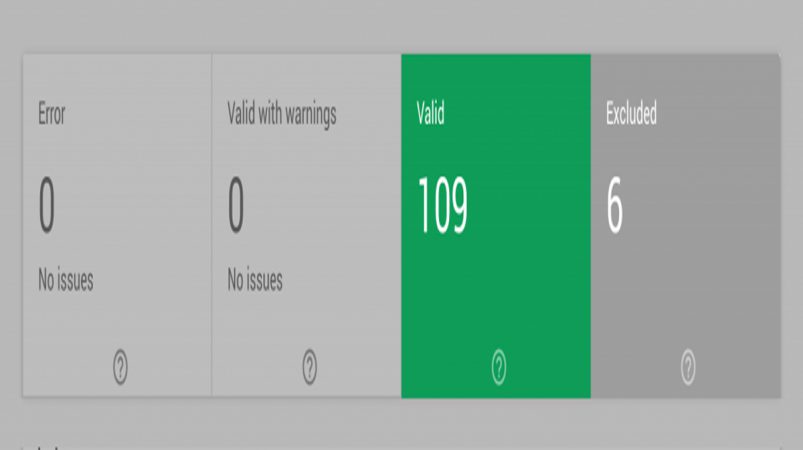Select the Excluded heading text
803x450 pixels.
coord(631,113)
